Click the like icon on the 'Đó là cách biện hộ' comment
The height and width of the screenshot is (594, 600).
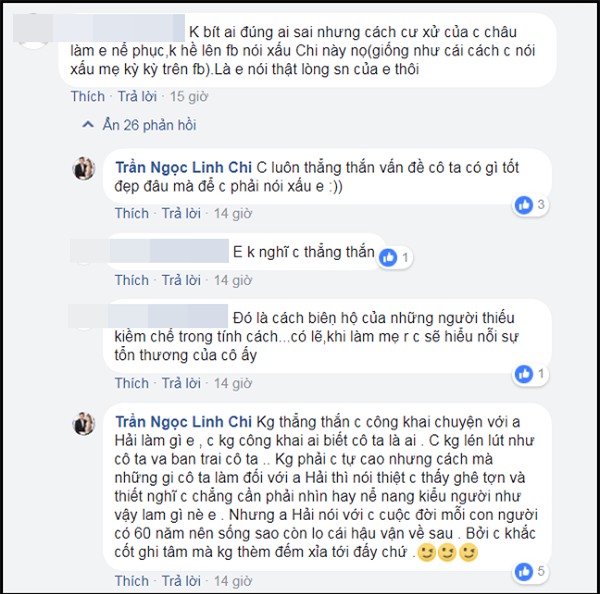(523, 374)
